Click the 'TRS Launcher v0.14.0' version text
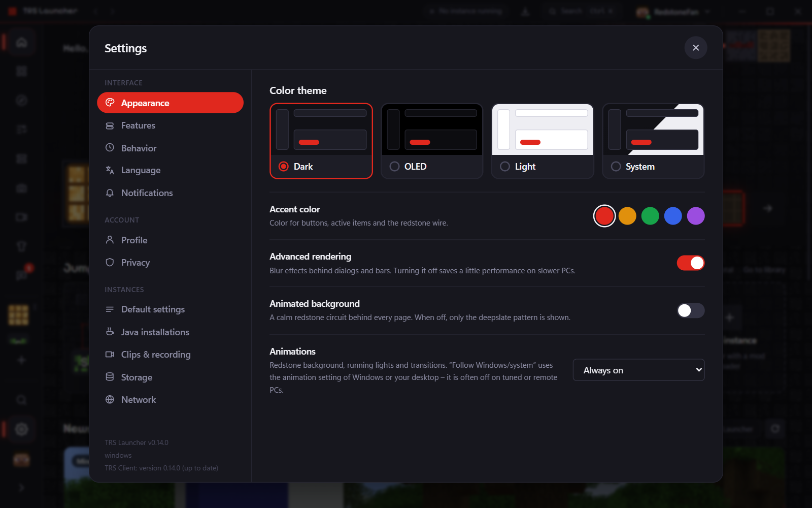The height and width of the screenshot is (508, 812). [137, 442]
